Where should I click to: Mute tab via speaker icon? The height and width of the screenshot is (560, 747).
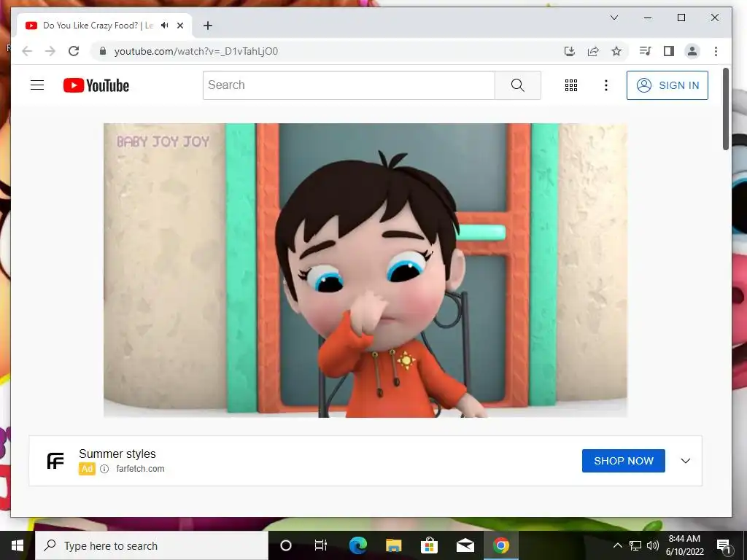click(x=165, y=26)
